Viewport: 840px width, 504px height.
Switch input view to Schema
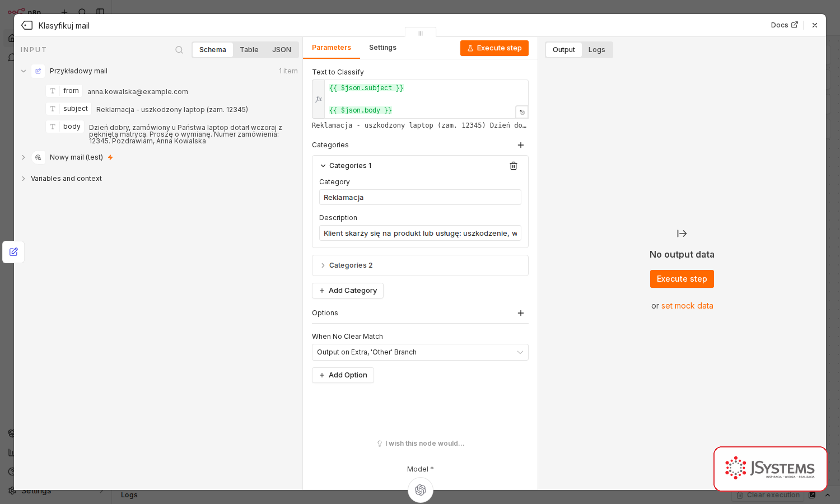213,50
